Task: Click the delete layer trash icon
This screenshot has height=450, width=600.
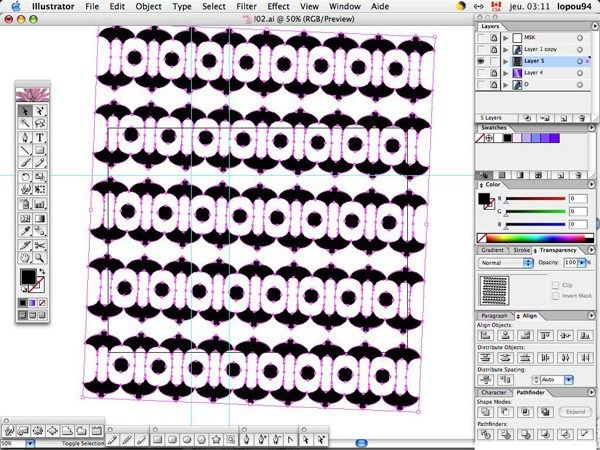Action: click(x=581, y=118)
